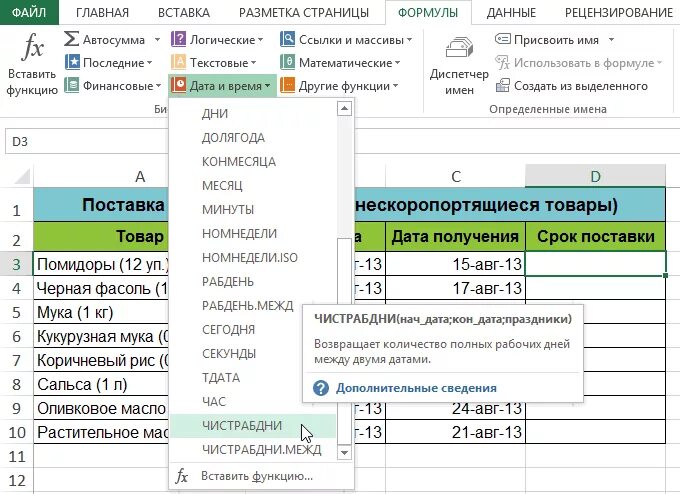Choose МИНУТЫ from the function list

pyautogui.click(x=253, y=209)
